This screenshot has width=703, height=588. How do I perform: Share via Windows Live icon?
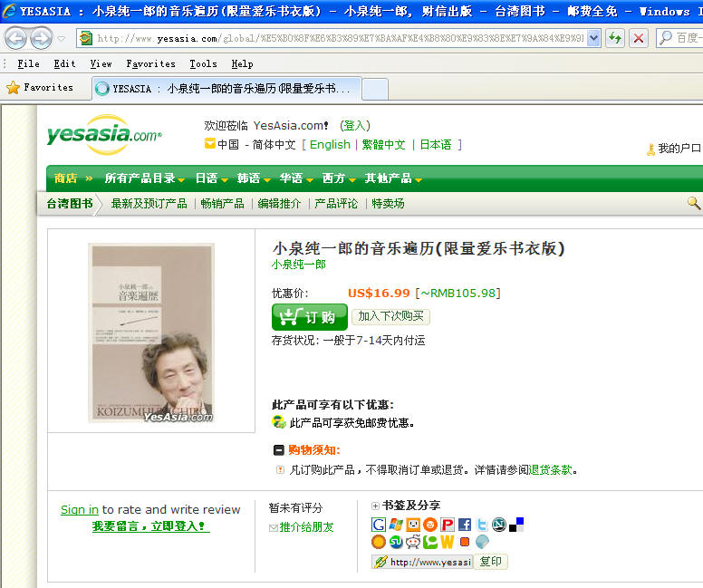pyautogui.click(x=396, y=525)
